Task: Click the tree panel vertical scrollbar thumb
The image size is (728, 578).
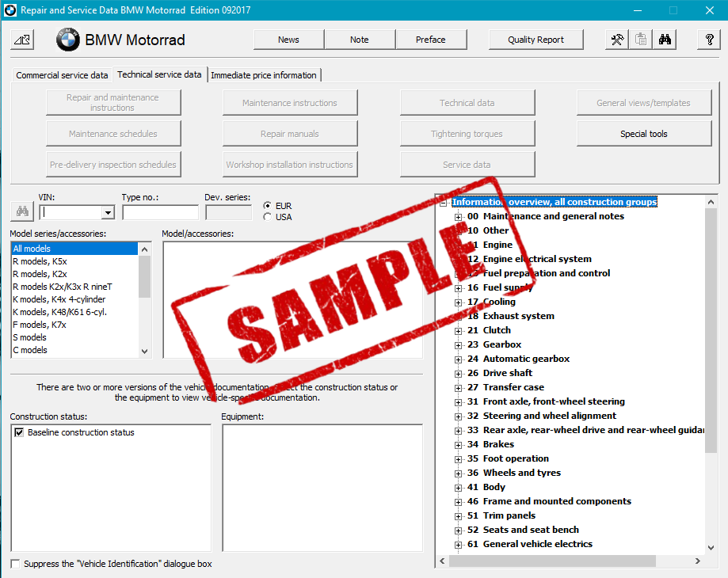Action: (711, 330)
